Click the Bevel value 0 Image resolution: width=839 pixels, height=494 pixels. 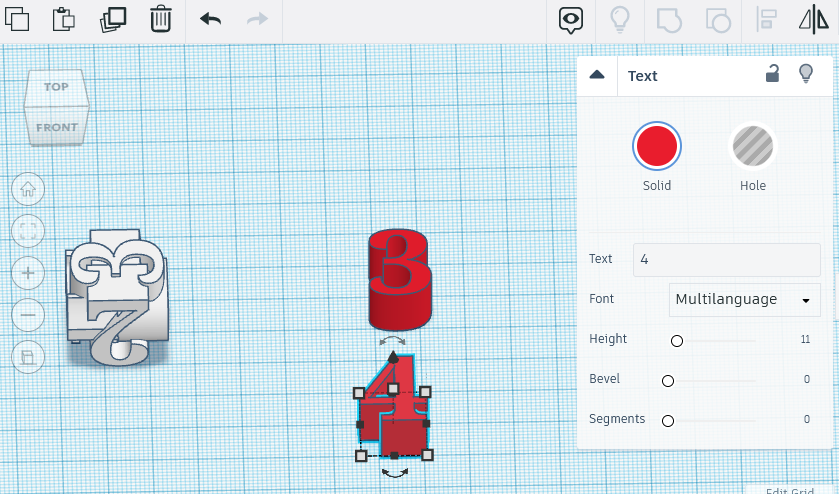point(807,379)
